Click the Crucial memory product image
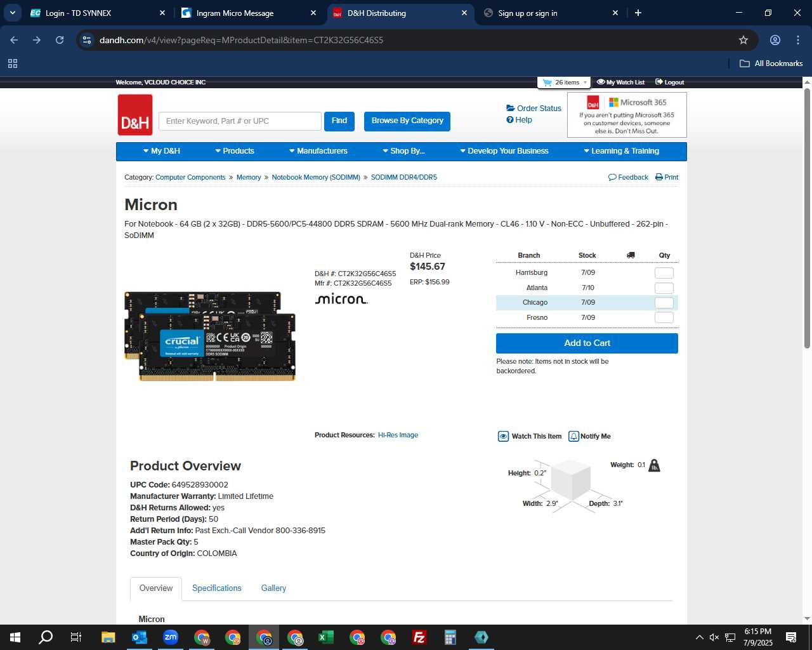The width and height of the screenshot is (812, 650). [210, 336]
